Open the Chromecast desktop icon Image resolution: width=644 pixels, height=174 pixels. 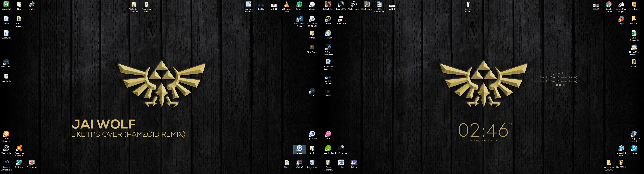click(x=32, y=164)
